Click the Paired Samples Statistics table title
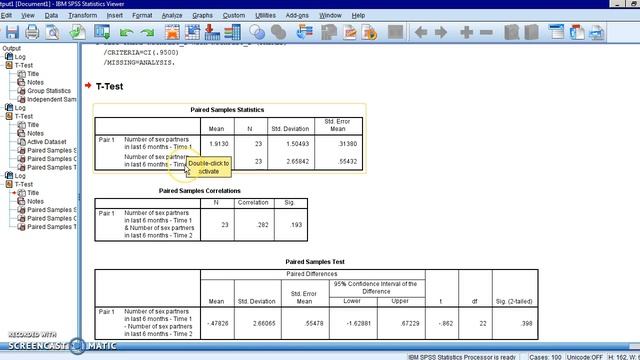The width and height of the screenshot is (640, 360). click(x=227, y=110)
